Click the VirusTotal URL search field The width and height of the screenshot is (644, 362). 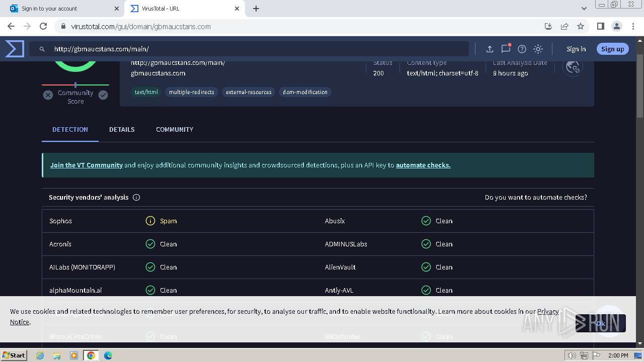pyautogui.click(x=250, y=49)
